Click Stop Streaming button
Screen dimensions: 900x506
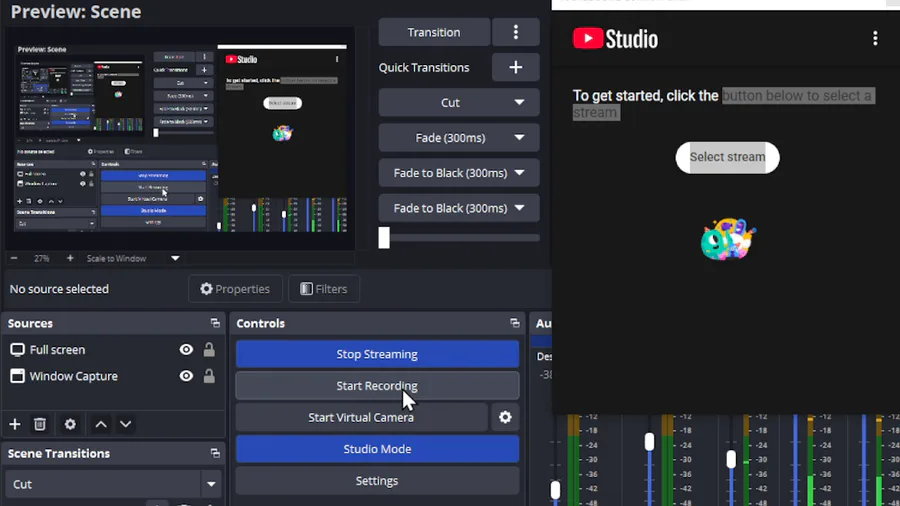click(x=377, y=354)
